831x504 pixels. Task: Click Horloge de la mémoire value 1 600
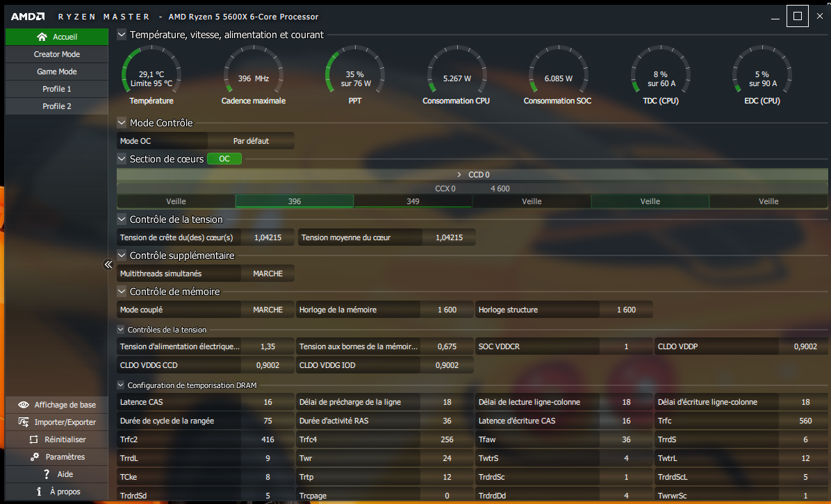(x=447, y=309)
